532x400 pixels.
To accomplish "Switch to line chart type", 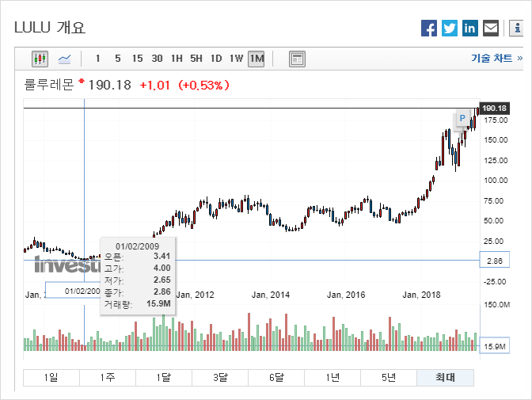I will point(64,59).
